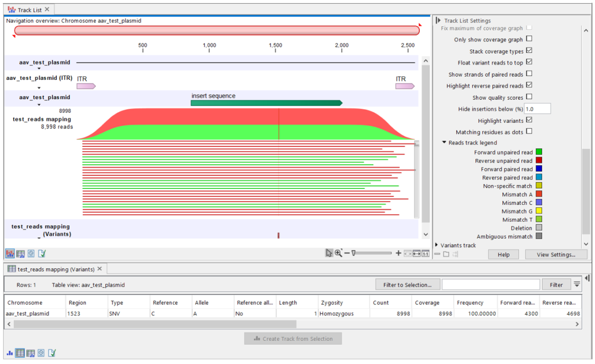Uncheck Highlight reverse paired reads
The width and height of the screenshot is (595, 364).
click(529, 85)
